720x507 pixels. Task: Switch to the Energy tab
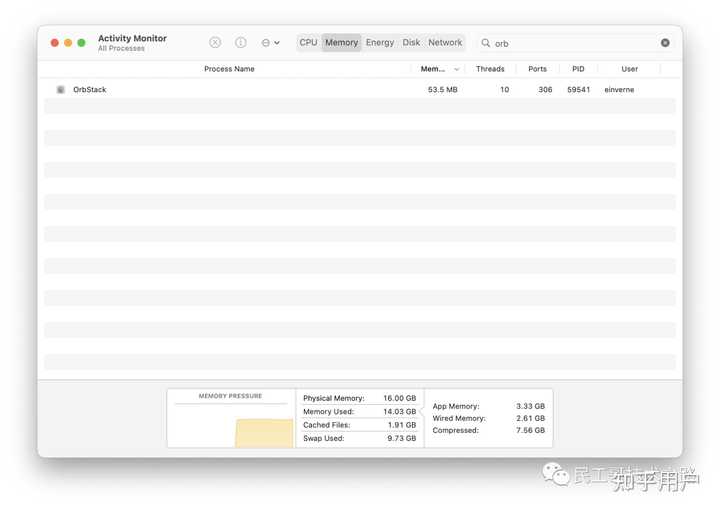380,43
